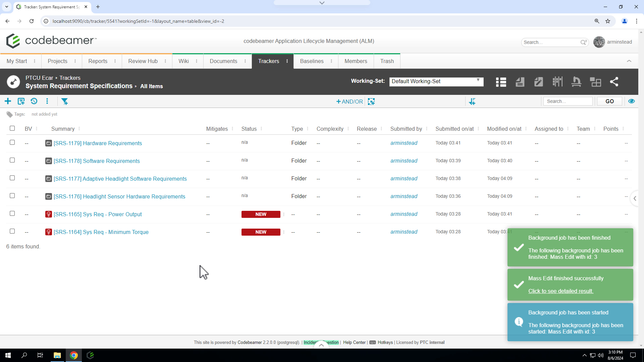The width and height of the screenshot is (644, 362).
Task: Click the cardboard/planner grid icon
Action: tap(557, 82)
